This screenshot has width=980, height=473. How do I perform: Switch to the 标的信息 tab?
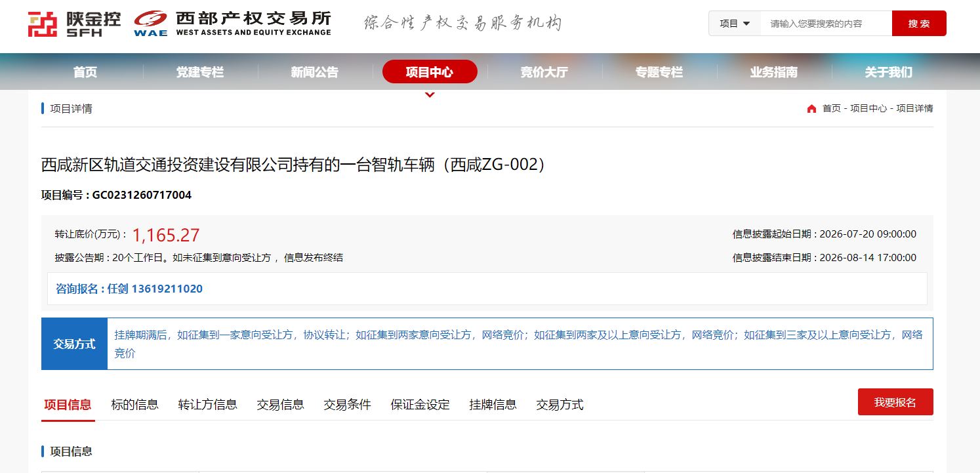pyautogui.click(x=134, y=405)
